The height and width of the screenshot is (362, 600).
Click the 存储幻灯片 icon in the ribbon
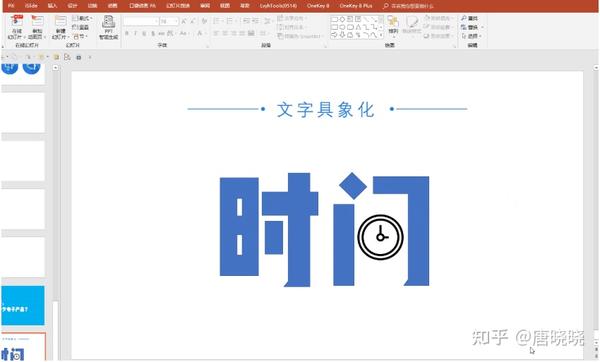[16, 27]
